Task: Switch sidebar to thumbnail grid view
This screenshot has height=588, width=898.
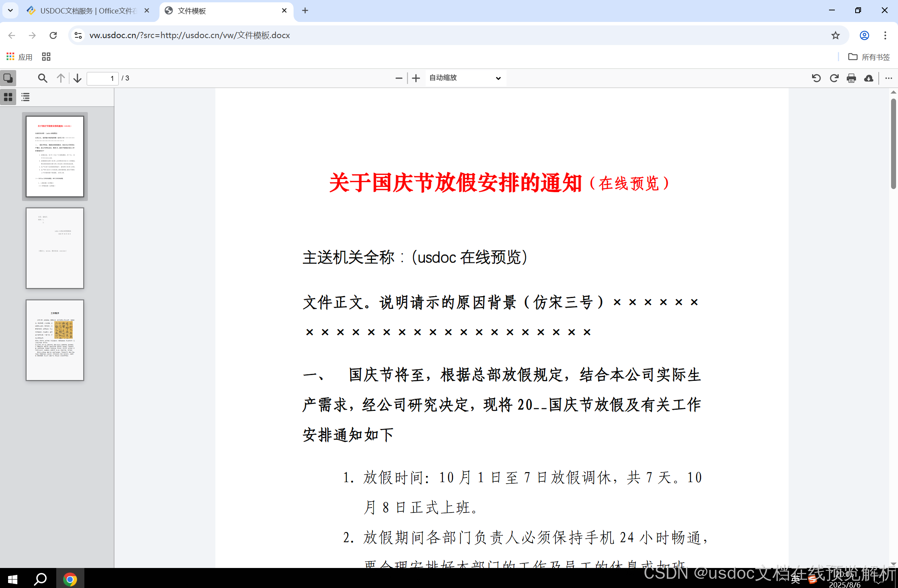Action: point(8,97)
